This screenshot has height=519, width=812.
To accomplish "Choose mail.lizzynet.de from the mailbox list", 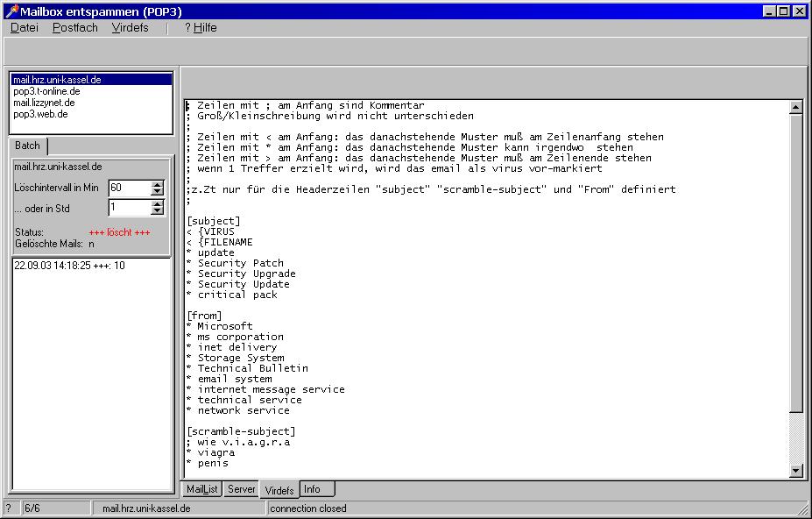I will 44,103.
